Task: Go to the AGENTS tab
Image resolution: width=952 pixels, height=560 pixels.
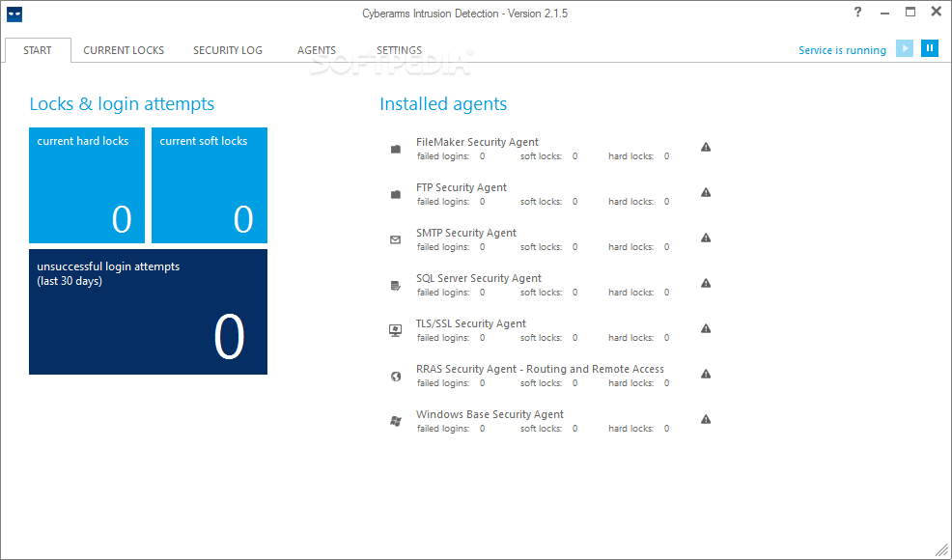Action: point(317,50)
